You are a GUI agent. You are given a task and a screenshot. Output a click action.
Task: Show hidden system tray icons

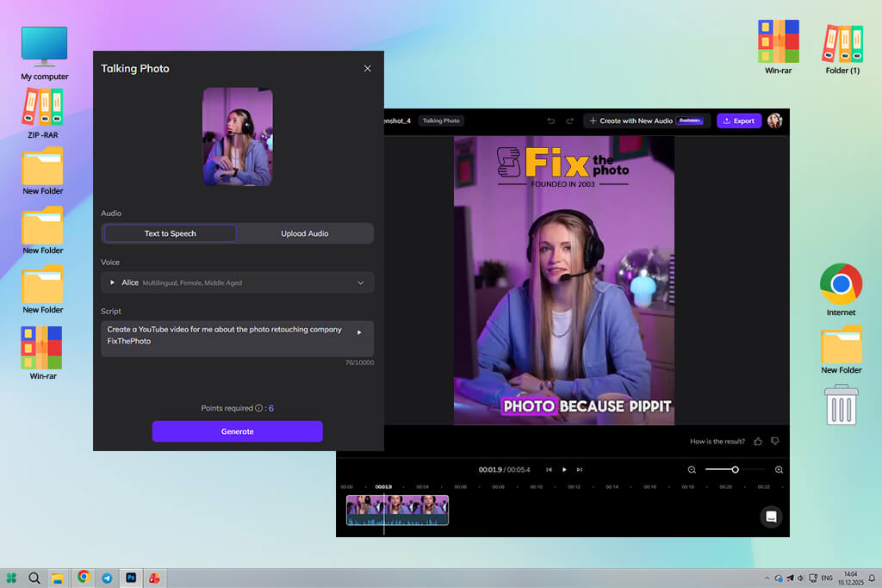pos(767,578)
